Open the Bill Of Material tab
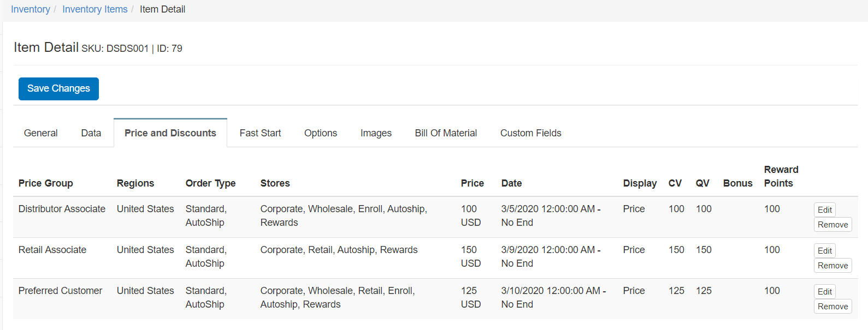 [x=446, y=133]
